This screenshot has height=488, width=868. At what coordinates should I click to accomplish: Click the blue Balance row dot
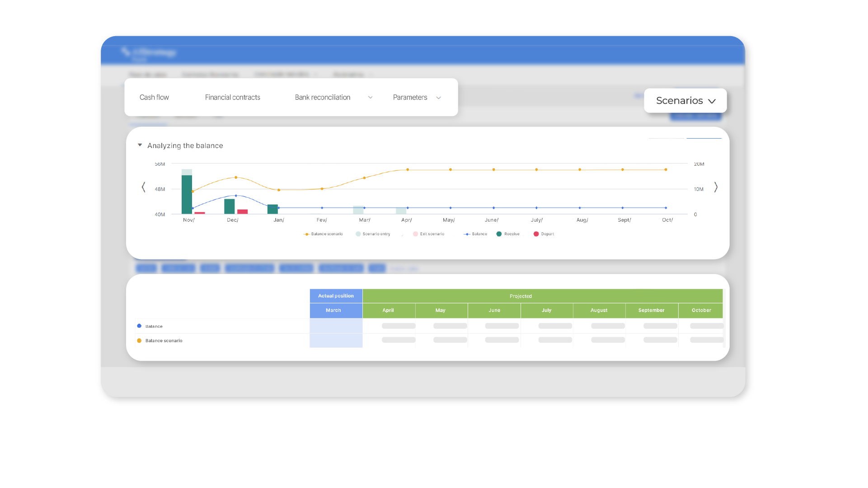139,326
